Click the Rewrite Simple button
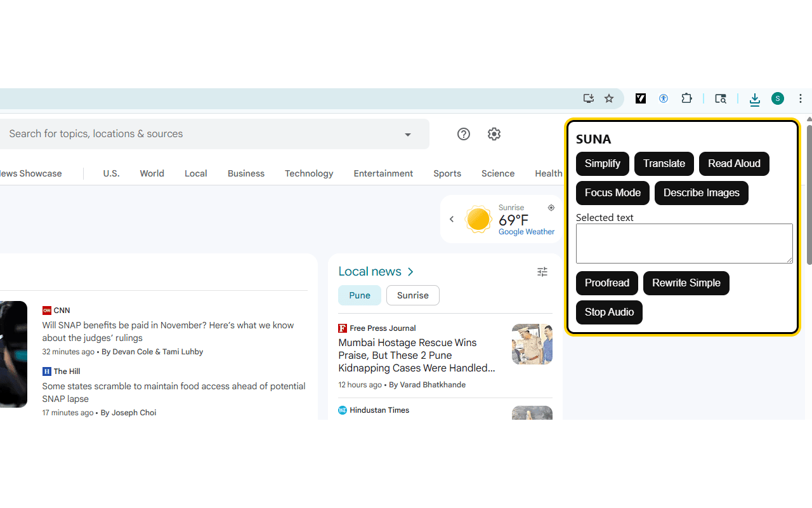This screenshot has width=812, height=508. point(686,283)
